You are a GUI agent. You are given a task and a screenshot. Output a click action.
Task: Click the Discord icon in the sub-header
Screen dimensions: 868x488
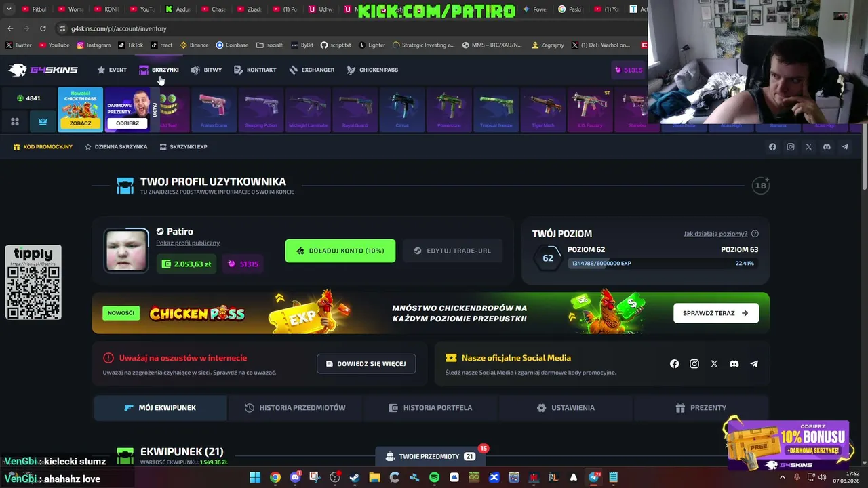pos(827,146)
